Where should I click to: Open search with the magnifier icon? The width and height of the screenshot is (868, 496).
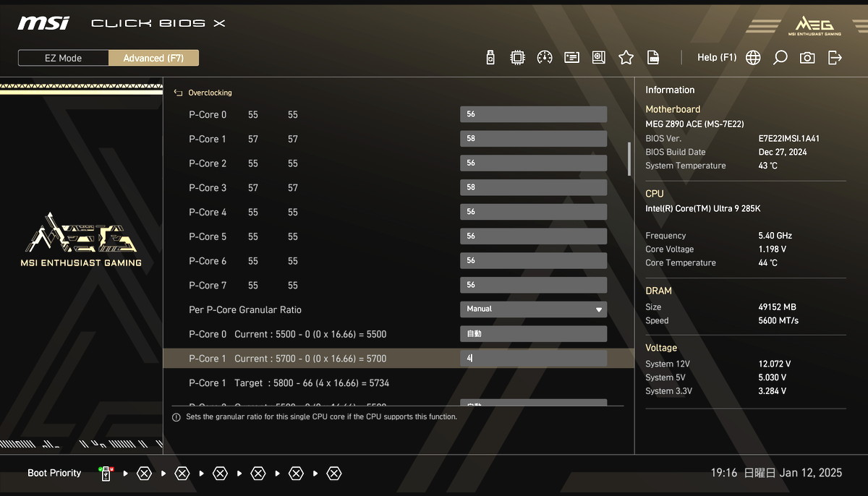780,58
